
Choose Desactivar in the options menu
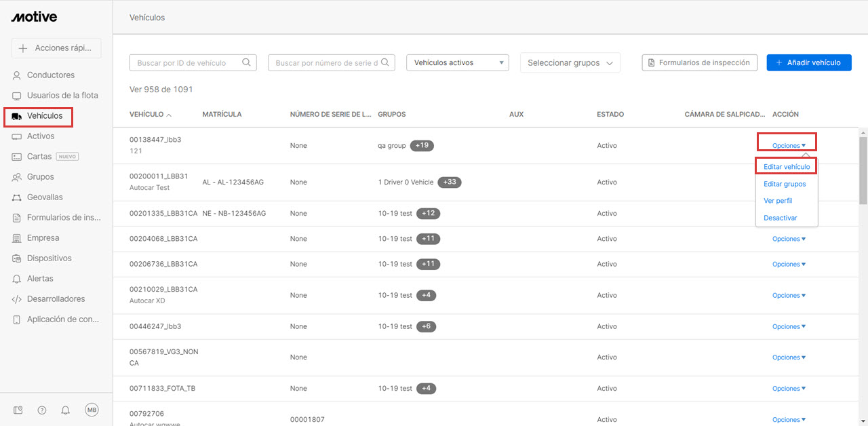coord(780,218)
